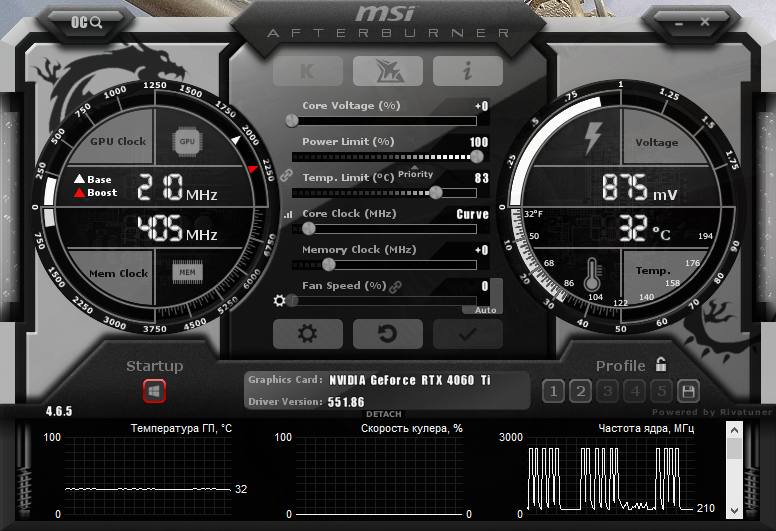Toggle the Profile lock icon

(x=661, y=364)
